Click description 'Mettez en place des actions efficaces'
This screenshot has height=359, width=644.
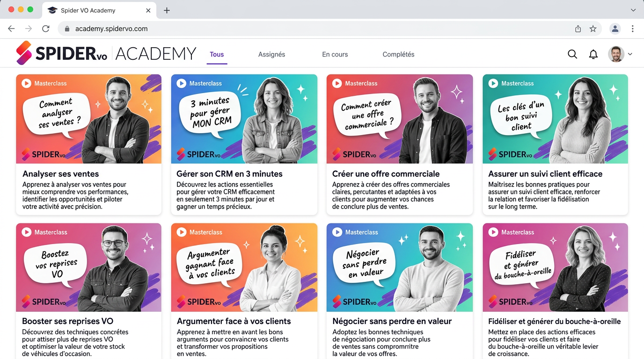(542, 332)
